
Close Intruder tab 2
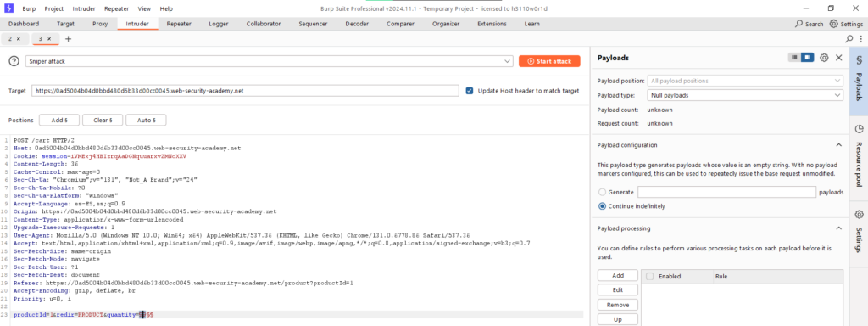(19, 39)
